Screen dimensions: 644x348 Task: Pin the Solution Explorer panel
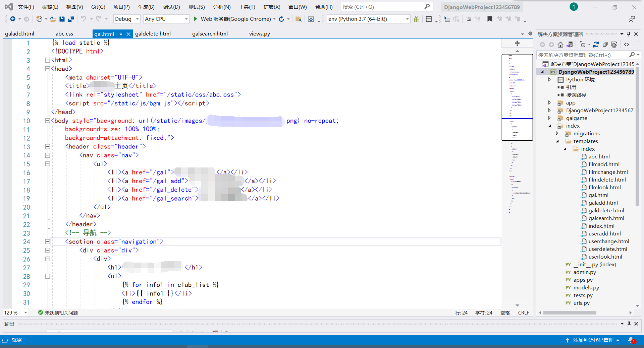click(x=629, y=34)
